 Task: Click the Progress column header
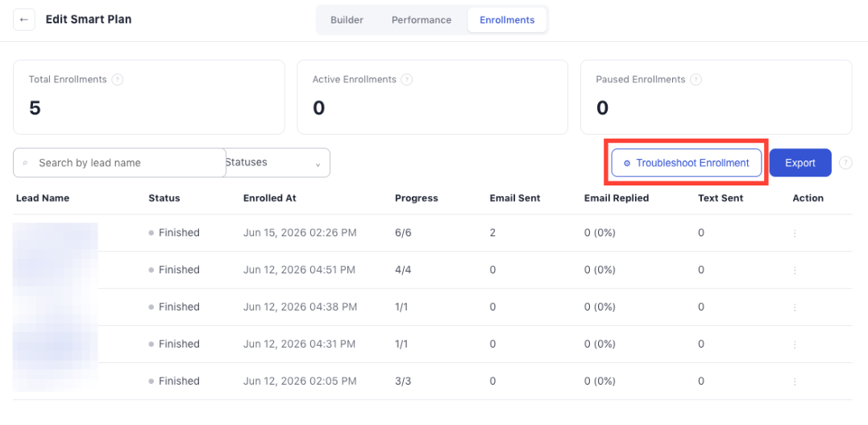(417, 198)
